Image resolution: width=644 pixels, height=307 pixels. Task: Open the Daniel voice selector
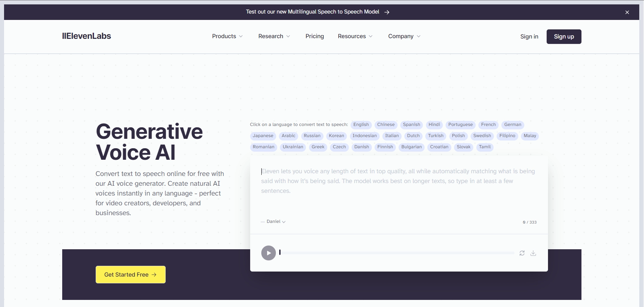(x=276, y=222)
